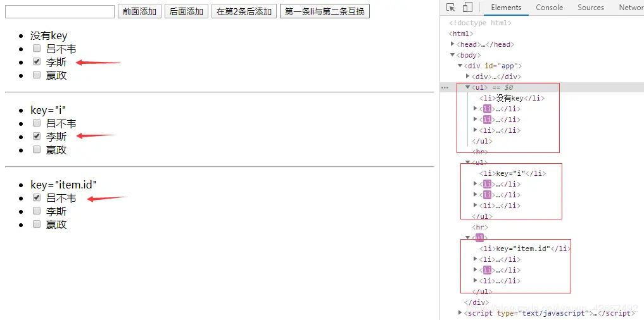Select the <li>key="i"</li> row in DevTools
644x320 pixels.
tap(513, 173)
